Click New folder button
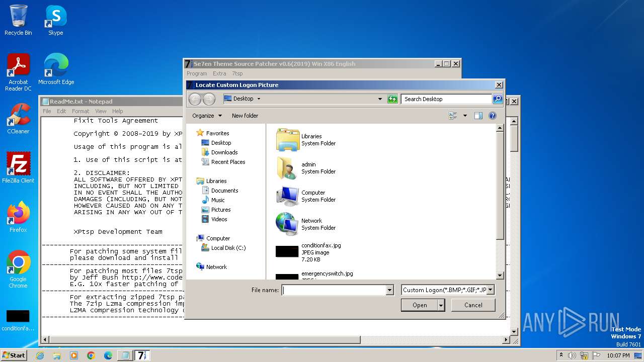This screenshot has height=362, width=644. (245, 116)
